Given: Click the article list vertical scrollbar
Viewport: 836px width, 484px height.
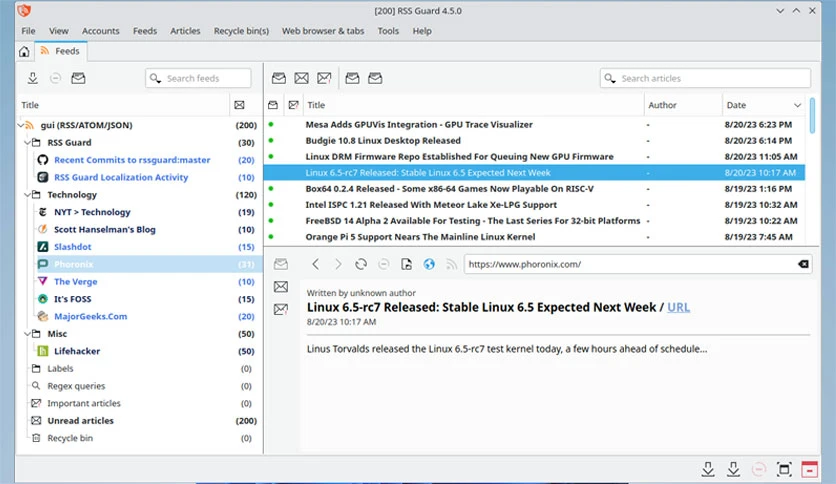Looking at the screenshot, I should (812, 115).
